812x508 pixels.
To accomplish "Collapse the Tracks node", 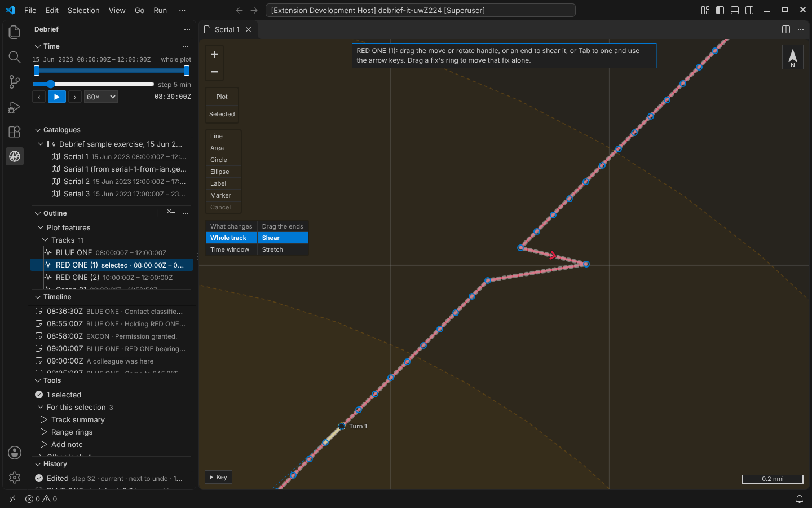I will (x=45, y=240).
